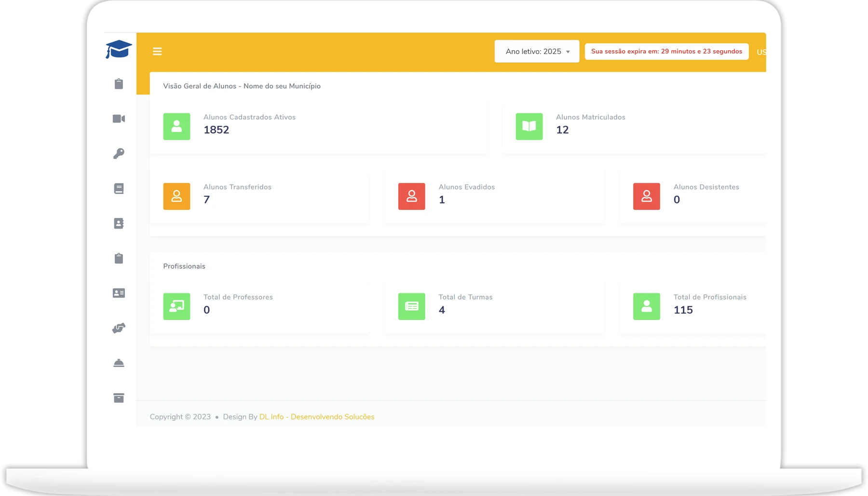
Task: Open the video camera sidebar icon
Action: pyautogui.click(x=119, y=119)
